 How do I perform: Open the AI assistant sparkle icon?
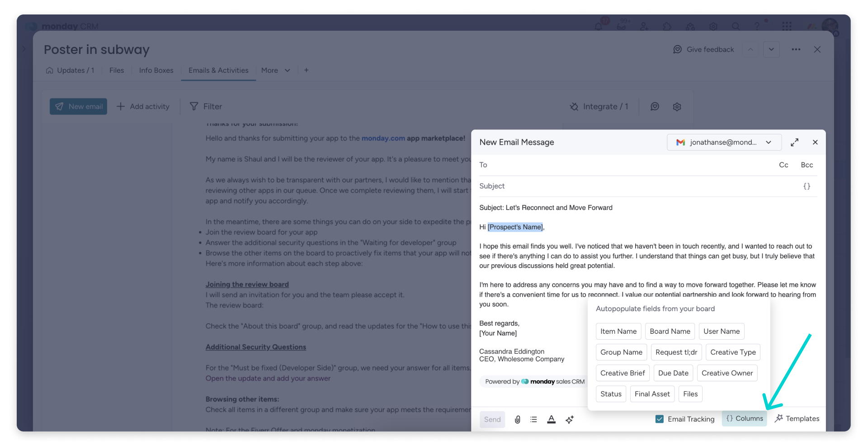[x=570, y=419]
